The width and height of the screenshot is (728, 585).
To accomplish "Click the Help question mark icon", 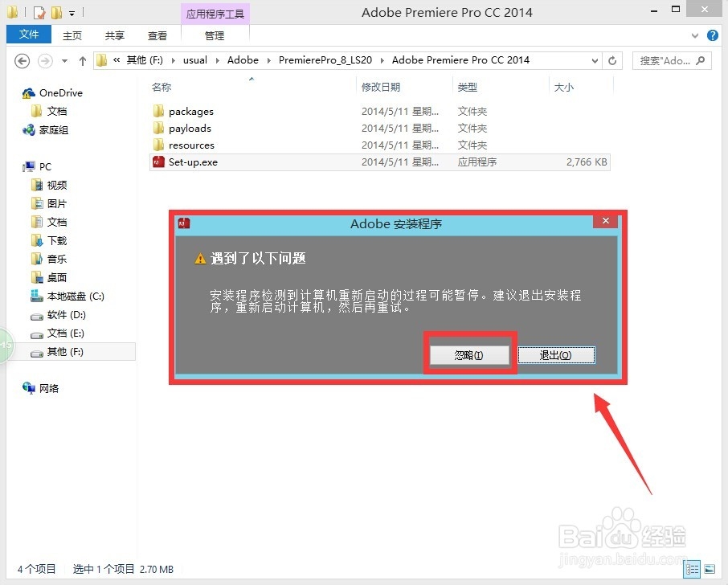I will pos(714,35).
